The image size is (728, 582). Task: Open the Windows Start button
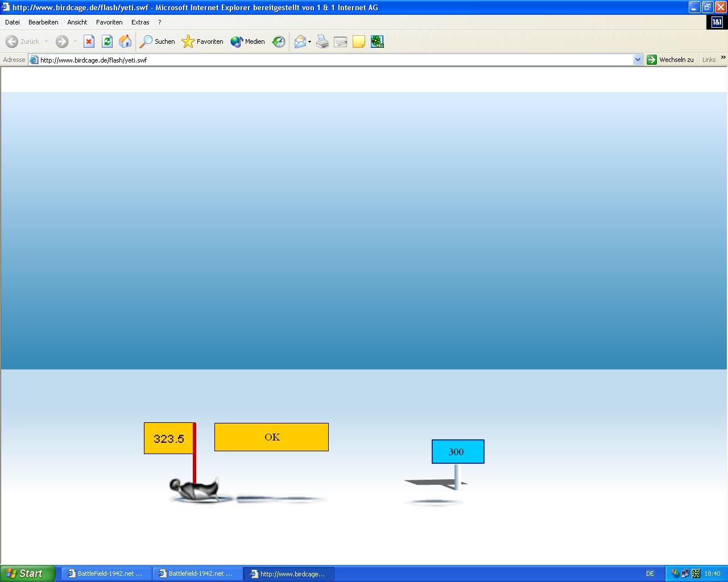point(27,573)
